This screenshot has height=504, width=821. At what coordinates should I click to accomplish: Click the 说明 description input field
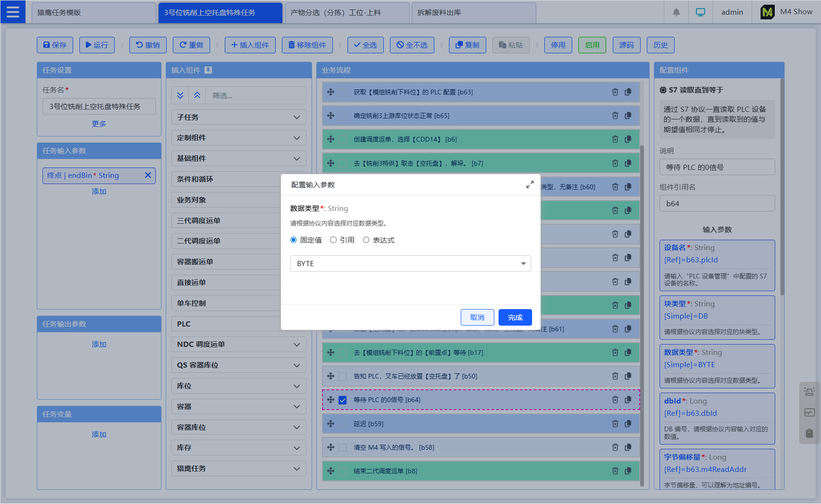(x=717, y=167)
